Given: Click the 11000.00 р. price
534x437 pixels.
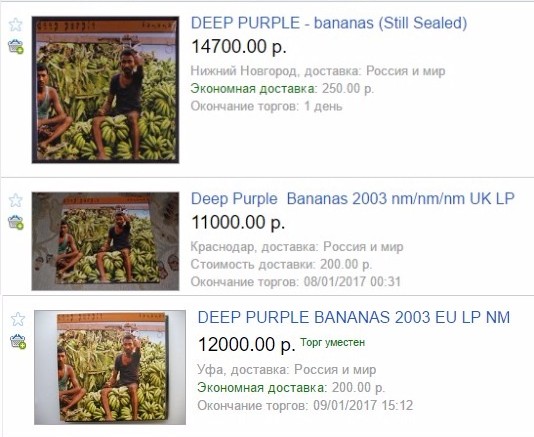Looking at the screenshot, I should click(238, 222).
